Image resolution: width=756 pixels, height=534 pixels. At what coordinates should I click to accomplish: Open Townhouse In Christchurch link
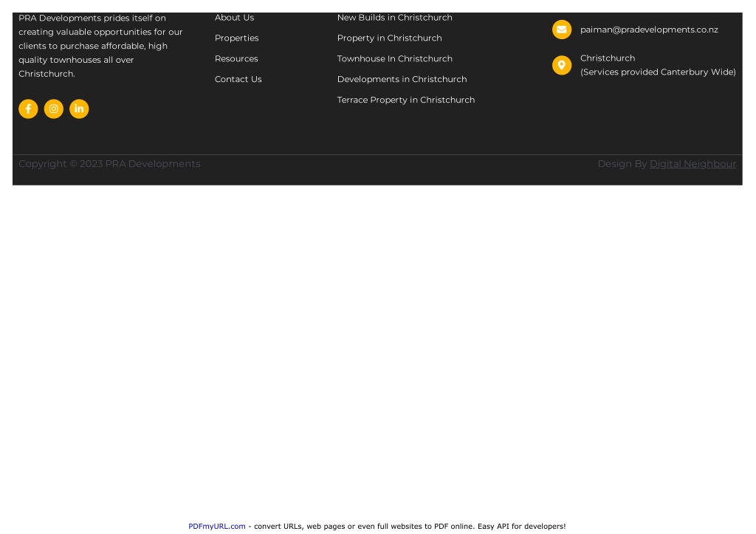pyautogui.click(x=395, y=59)
